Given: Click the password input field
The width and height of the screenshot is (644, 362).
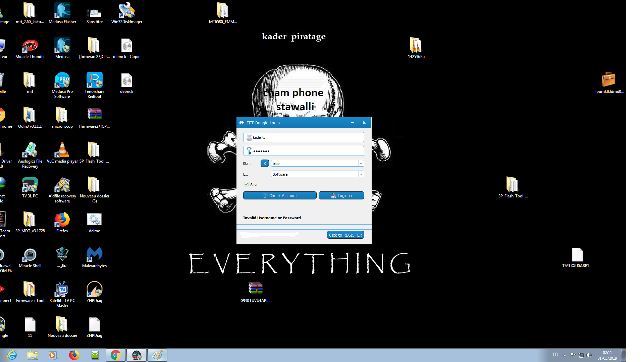Looking at the screenshot, I should coord(304,151).
